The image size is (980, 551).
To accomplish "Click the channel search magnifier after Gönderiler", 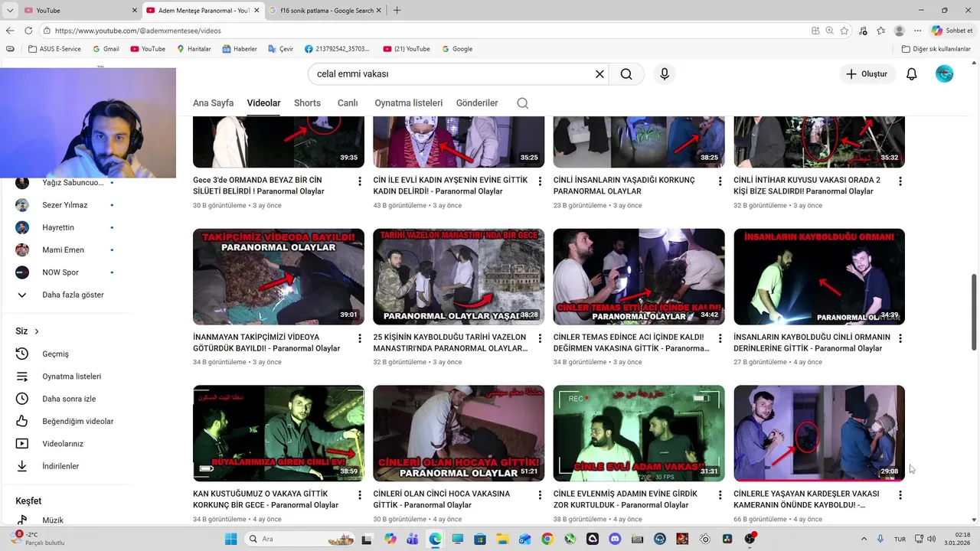I will 523,103.
